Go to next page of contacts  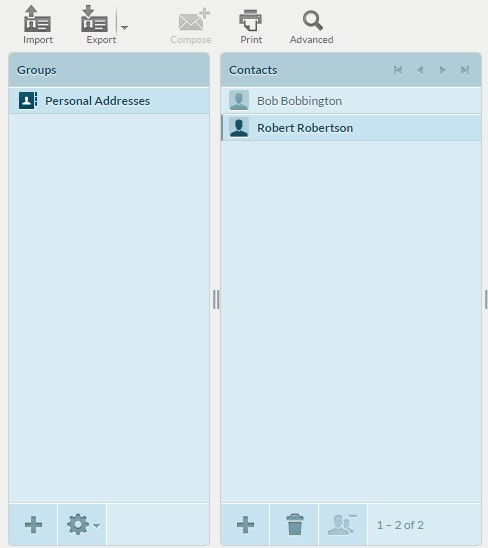point(442,70)
